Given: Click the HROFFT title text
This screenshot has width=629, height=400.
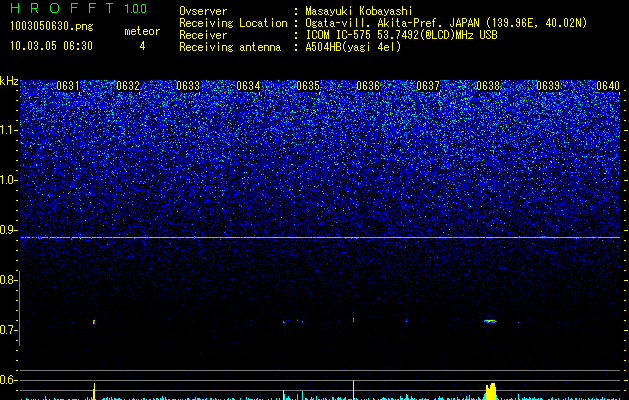Looking at the screenshot, I should [64, 8].
